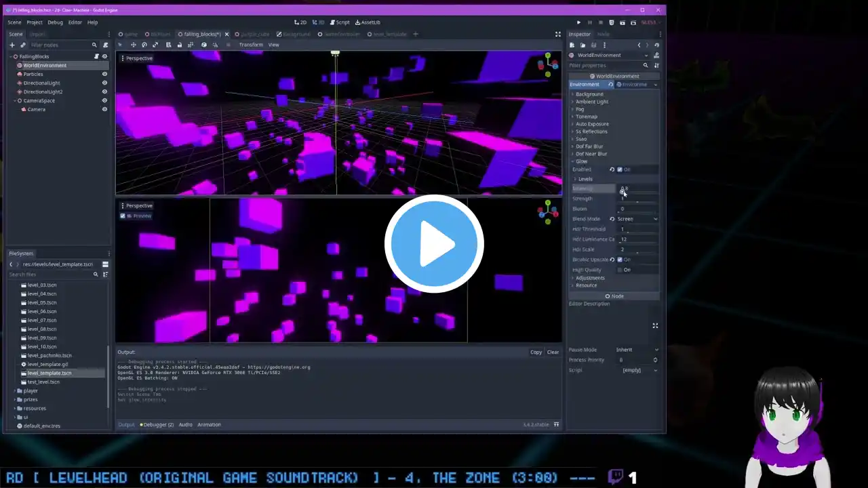Viewport: 868px width, 488px height.
Task: Open the Blend Mode Screen dropdown
Action: 637,219
